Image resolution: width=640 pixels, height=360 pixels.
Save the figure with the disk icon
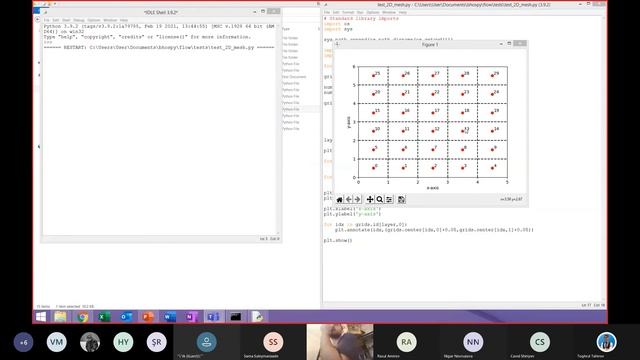(x=402, y=199)
